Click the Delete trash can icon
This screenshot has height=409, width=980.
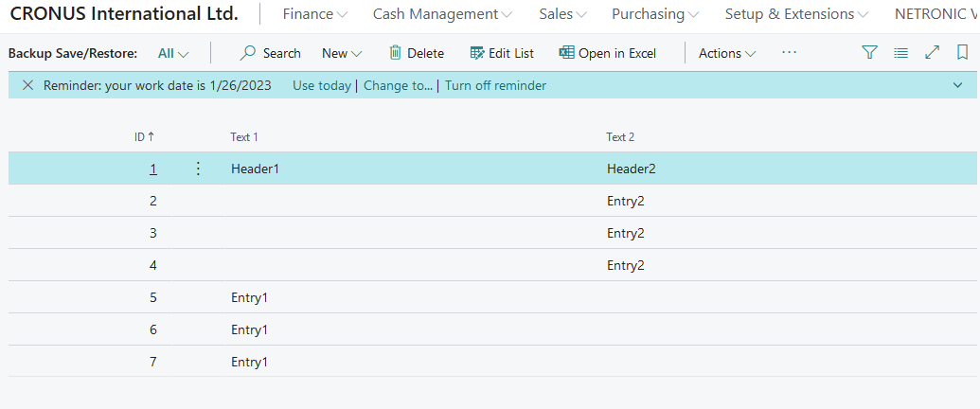pos(396,53)
